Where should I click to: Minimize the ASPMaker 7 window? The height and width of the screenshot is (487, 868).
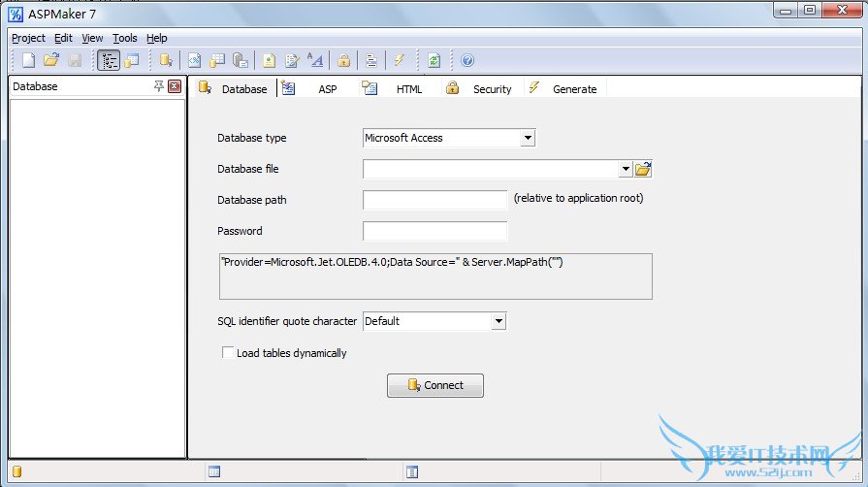(x=785, y=10)
